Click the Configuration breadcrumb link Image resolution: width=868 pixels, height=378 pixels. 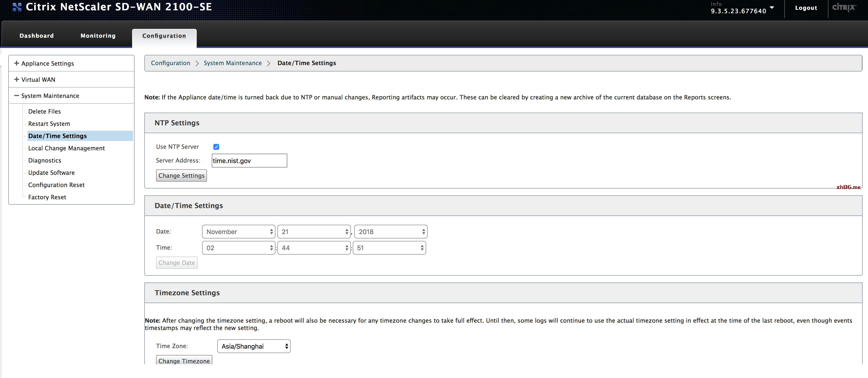coord(171,63)
